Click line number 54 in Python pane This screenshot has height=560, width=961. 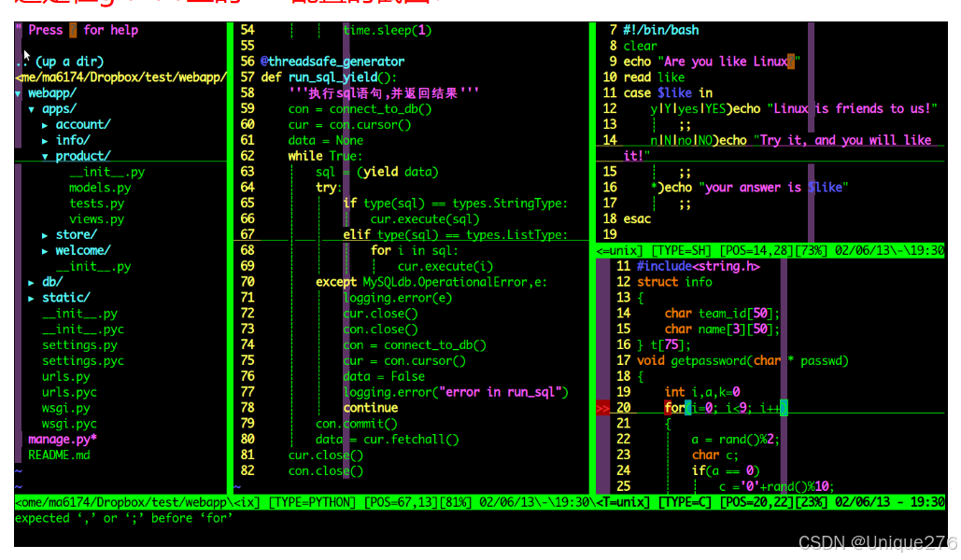247,30
